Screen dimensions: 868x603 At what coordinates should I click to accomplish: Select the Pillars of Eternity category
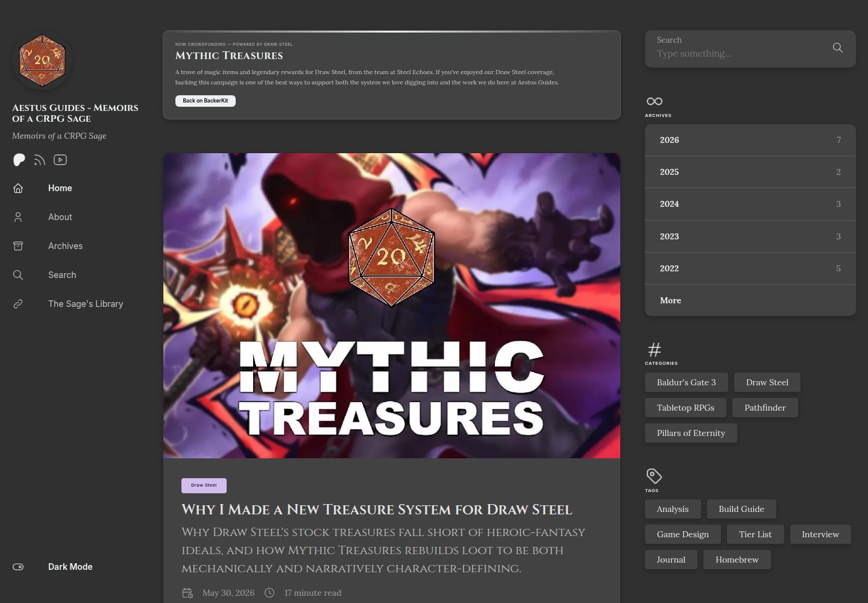691,433
